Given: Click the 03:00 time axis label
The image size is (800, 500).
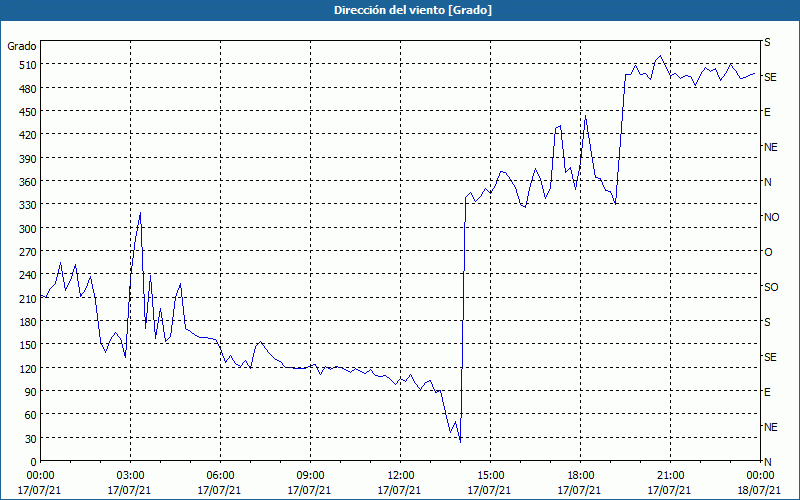Looking at the screenshot, I should [x=130, y=476].
